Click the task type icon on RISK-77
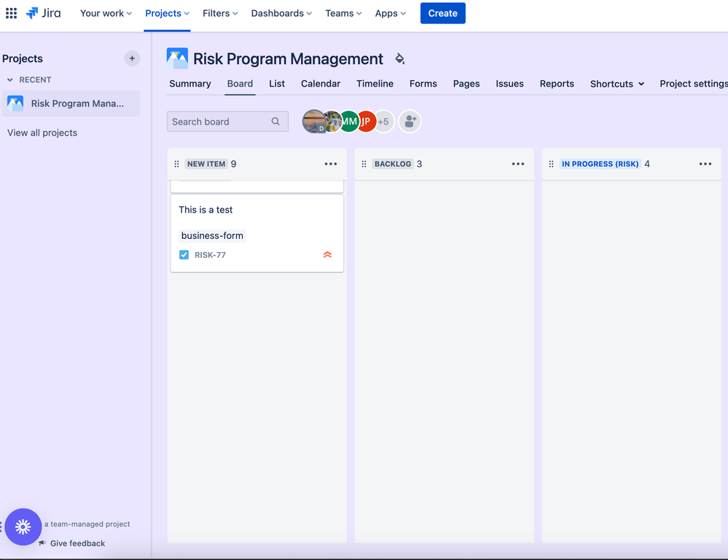 (x=184, y=255)
